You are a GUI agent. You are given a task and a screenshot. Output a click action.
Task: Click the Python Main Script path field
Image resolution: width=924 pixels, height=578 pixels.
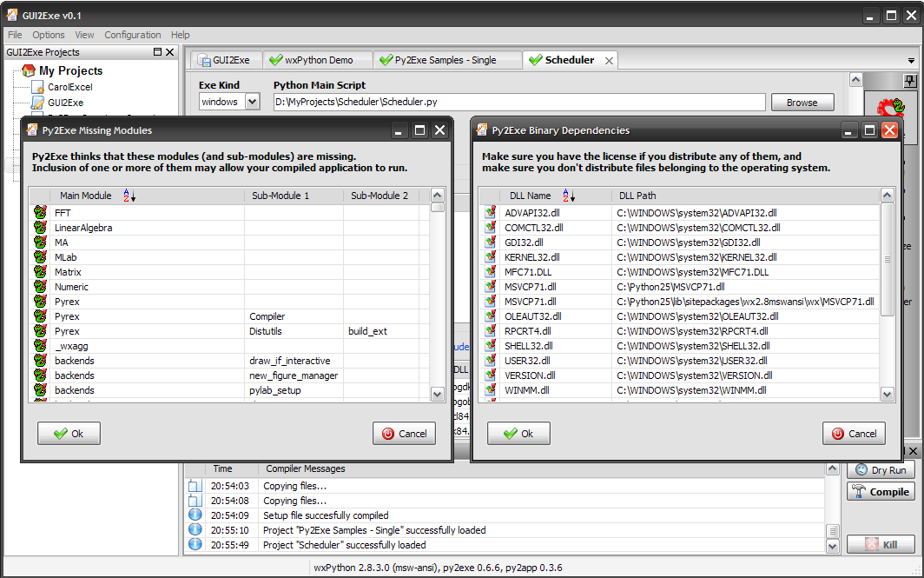coord(518,102)
